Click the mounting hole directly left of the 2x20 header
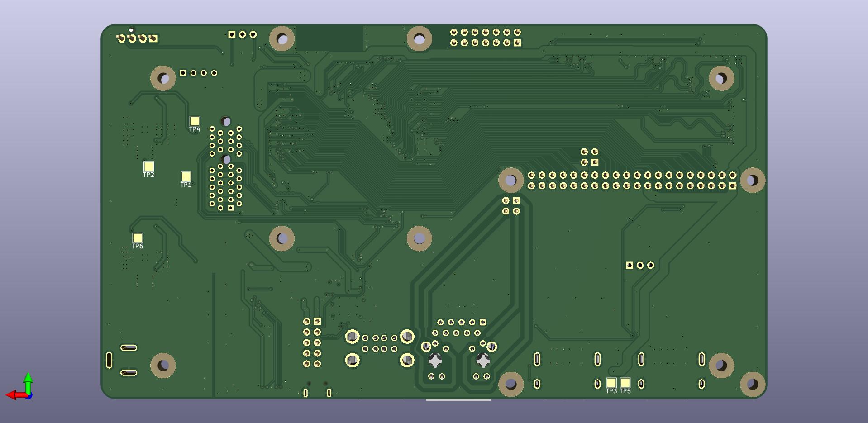868x423 pixels. pos(511,180)
